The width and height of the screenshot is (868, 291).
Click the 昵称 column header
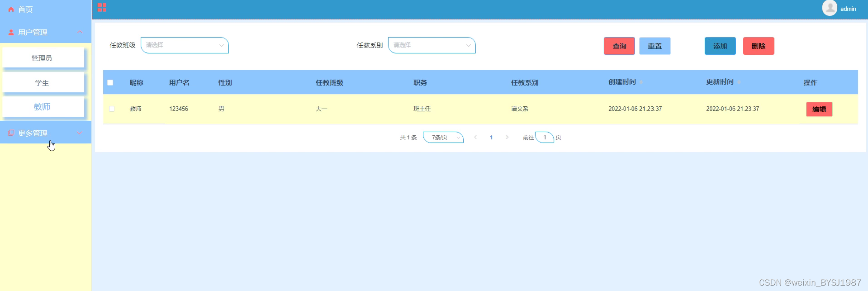136,82
